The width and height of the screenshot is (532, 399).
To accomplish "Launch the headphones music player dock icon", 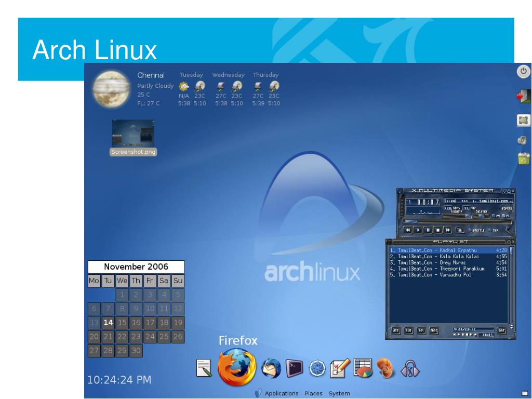I will click(x=410, y=369).
